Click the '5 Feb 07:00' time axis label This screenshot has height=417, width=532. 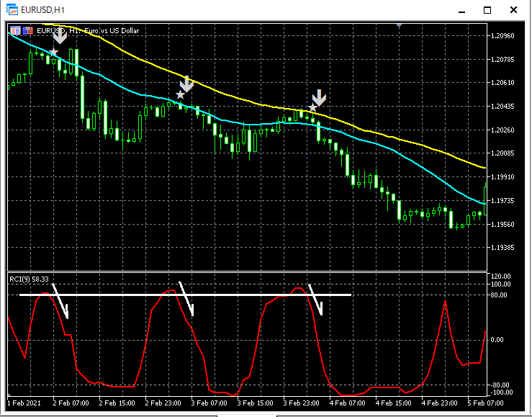(485, 403)
